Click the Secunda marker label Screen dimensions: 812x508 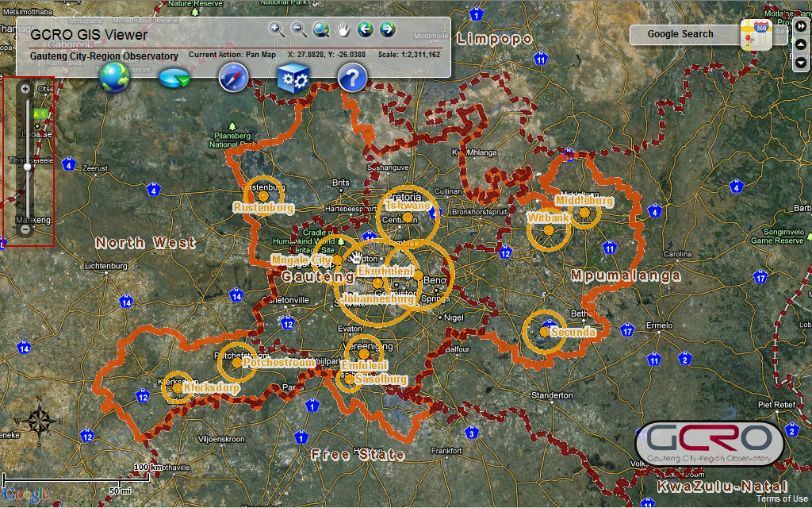click(x=573, y=332)
